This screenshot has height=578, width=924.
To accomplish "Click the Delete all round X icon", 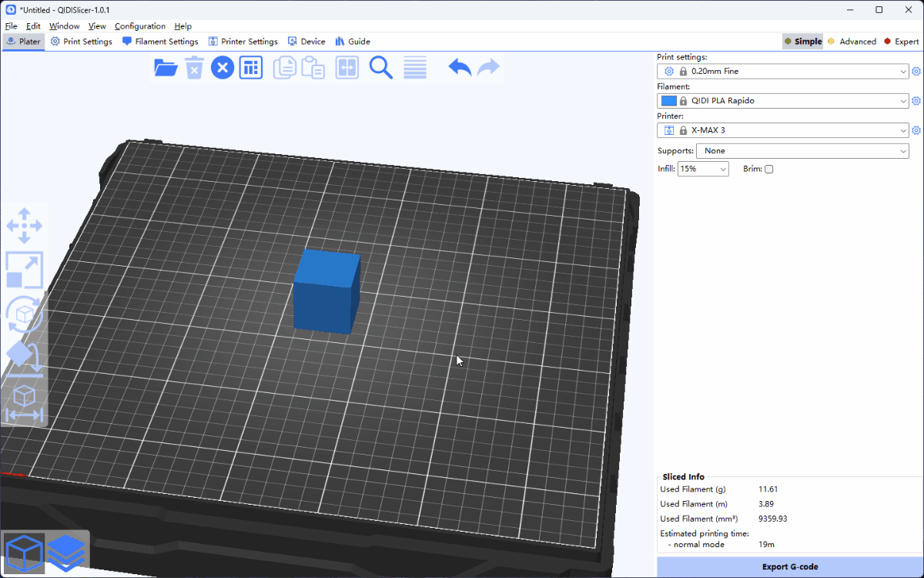I will point(223,68).
